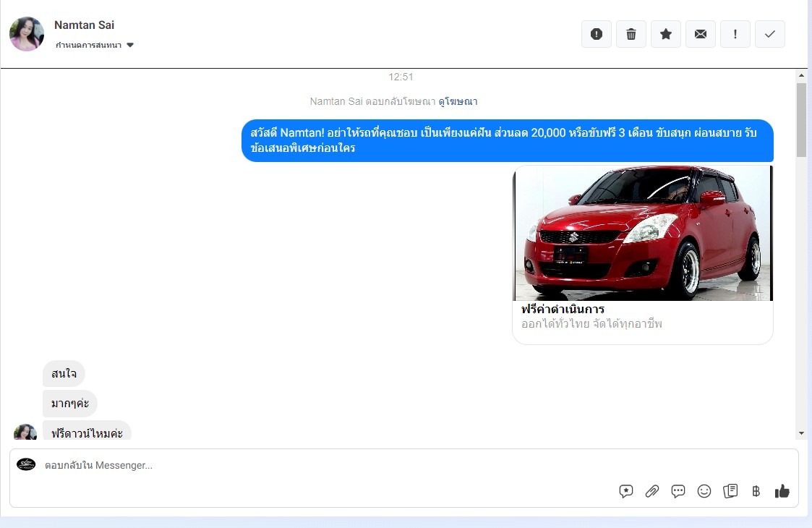Image resolution: width=812 pixels, height=528 pixels.
Task: Open the red Suzuki car ad image
Action: tap(643, 233)
